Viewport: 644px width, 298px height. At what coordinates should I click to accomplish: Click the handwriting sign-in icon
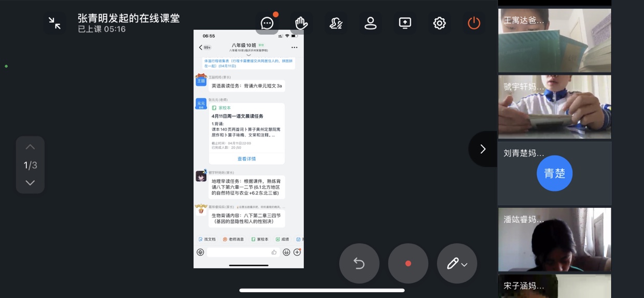pyautogui.click(x=336, y=23)
